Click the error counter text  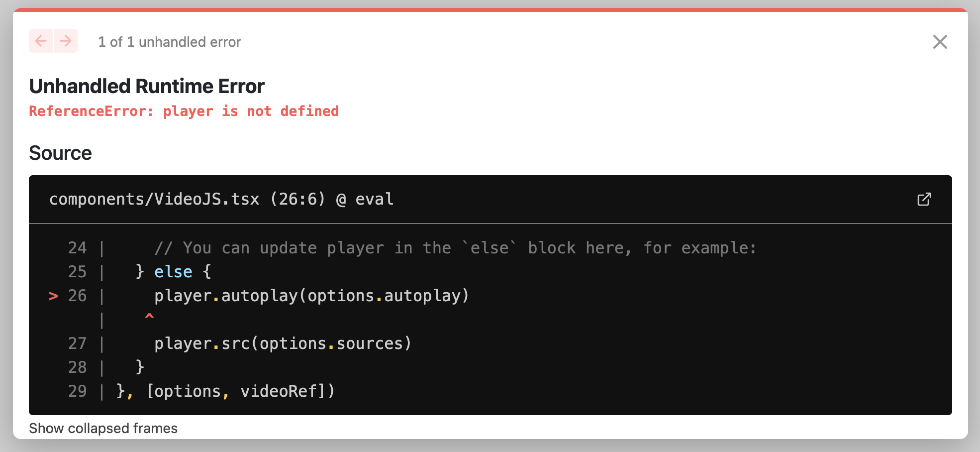[x=169, y=42]
